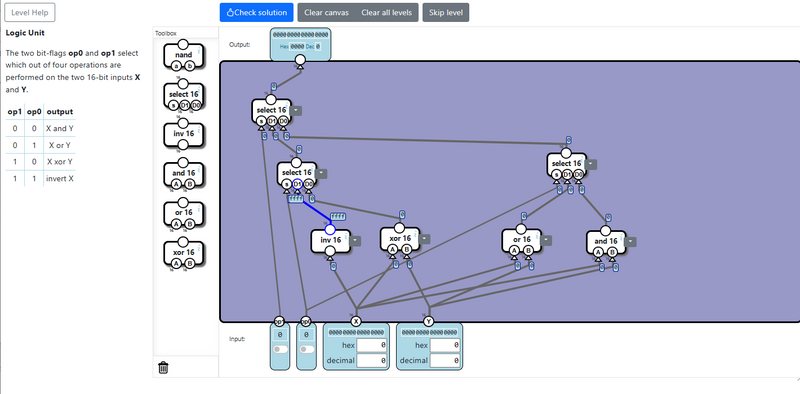
Task: Click the output Hex 0000 value
Action: pos(297,46)
